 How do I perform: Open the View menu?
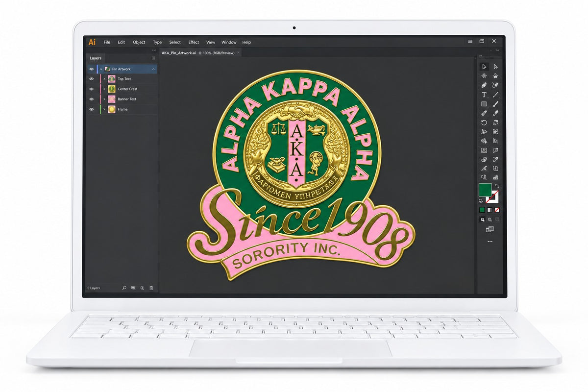211,42
